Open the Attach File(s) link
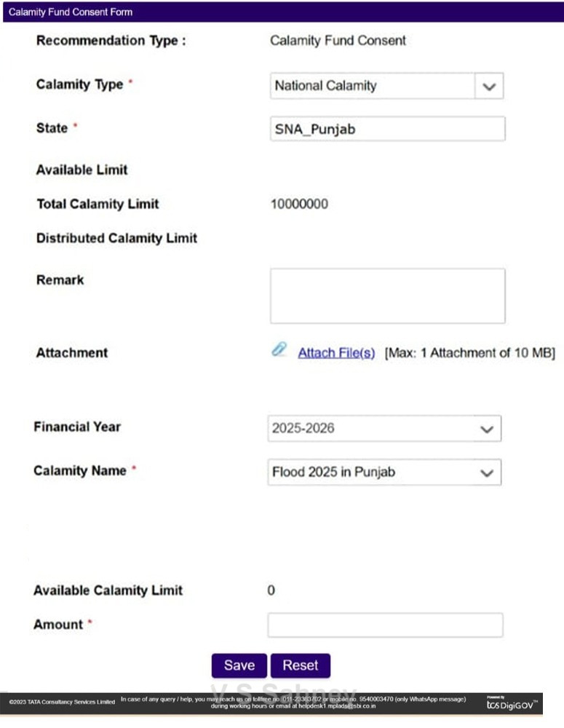Viewport: 564px width, 728px height. point(336,353)
